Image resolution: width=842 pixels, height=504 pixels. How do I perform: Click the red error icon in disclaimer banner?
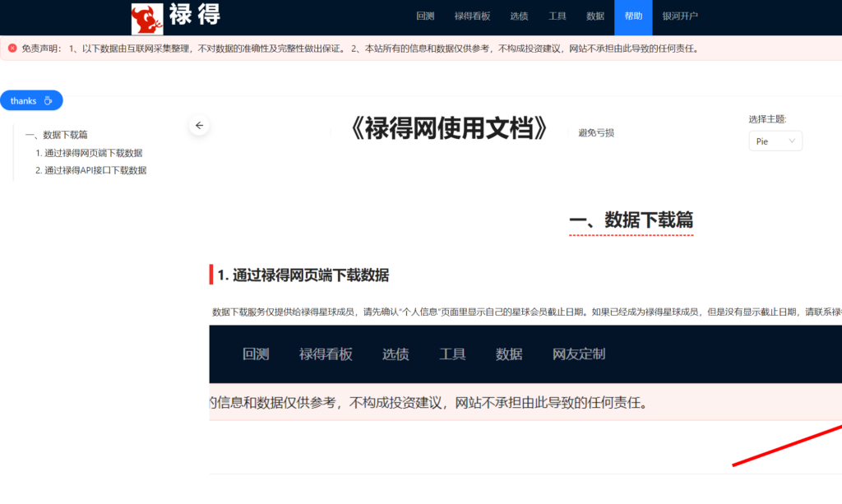tap(12, 49)
